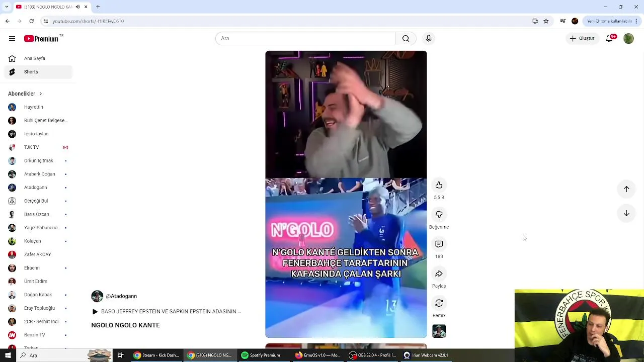The image size is (644, 362).
Task: Mute the tab via speaker icon
Action: click(77, 7)
